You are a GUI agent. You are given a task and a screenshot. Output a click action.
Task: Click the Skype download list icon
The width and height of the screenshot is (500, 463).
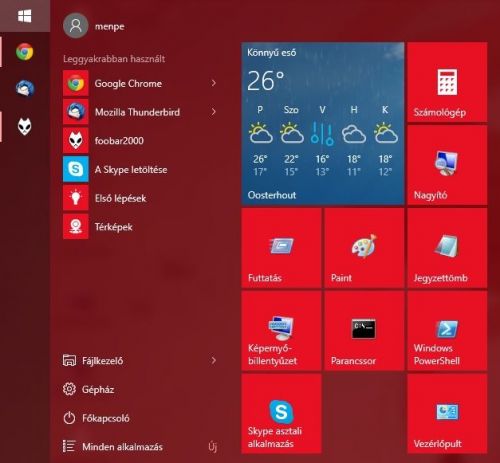tap(76, 169)
